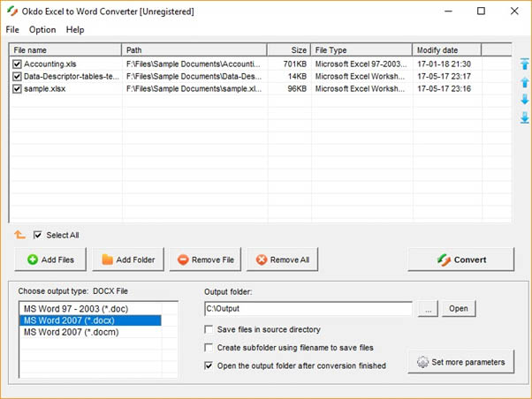Click the Remove File button
The width and height of the screenshot is (532, 399).
tap(205, 260)
